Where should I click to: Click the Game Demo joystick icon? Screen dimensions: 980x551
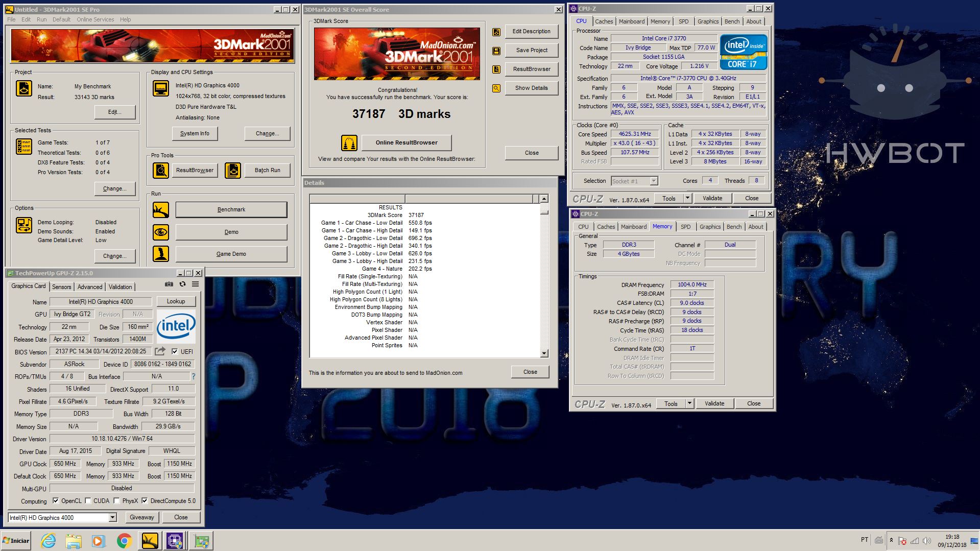coord(161,254)
